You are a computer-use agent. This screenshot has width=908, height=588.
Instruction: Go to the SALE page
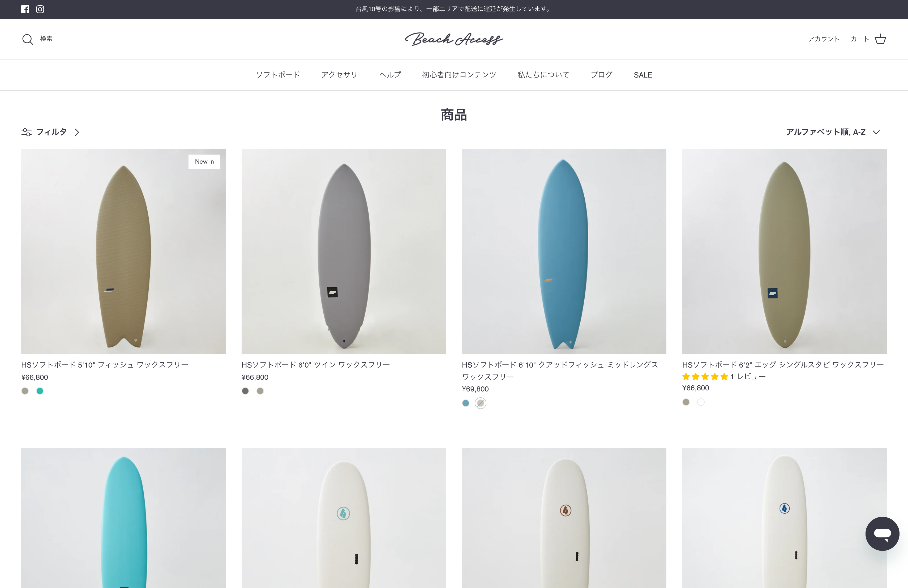(x=643, y=75)
